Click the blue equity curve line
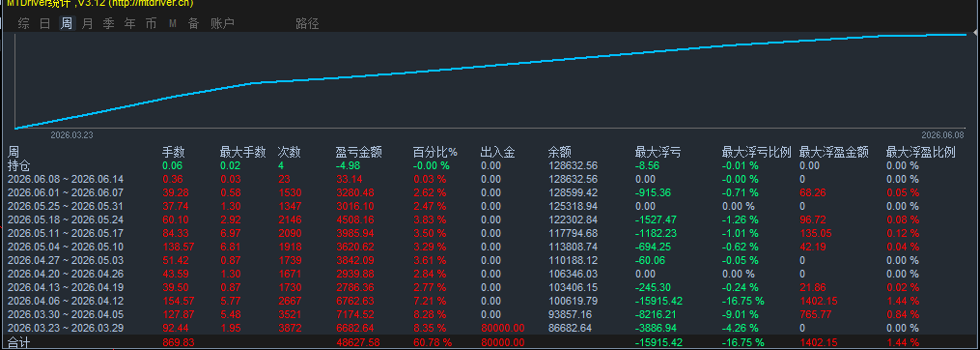 point(490,66)
